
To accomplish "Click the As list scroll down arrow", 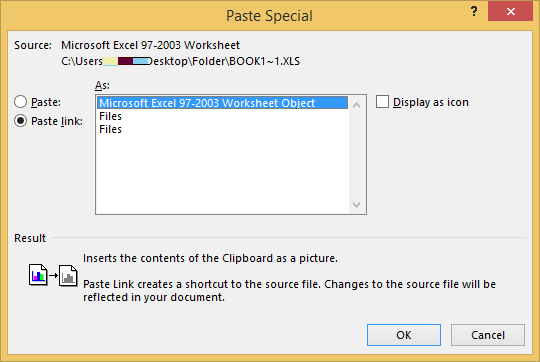I will [357, 205].
